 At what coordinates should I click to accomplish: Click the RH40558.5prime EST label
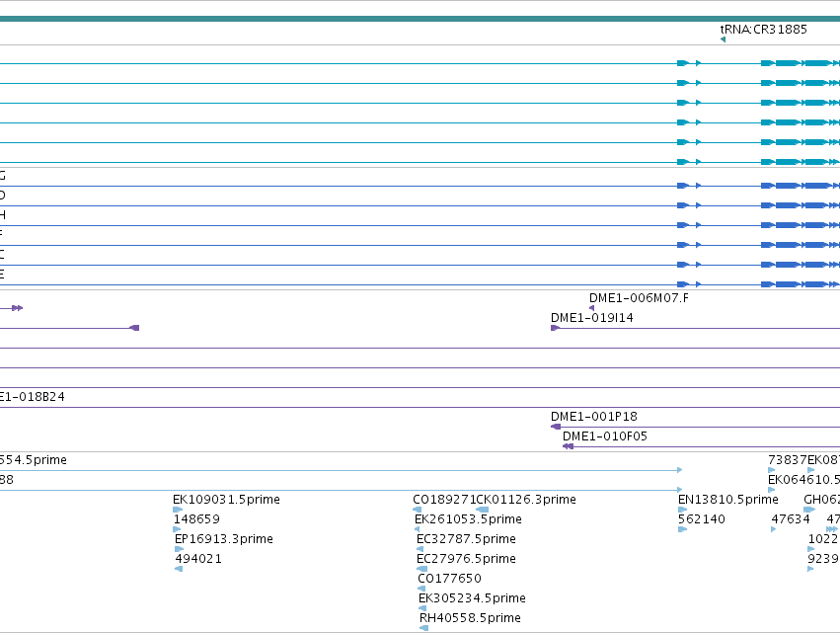click(470, 618)
